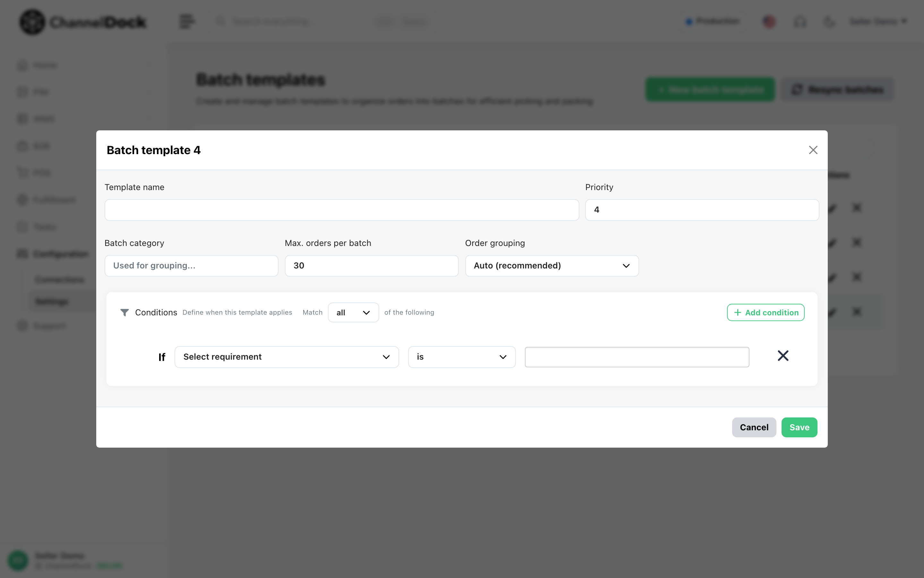The width and height of the screenshot is (924, 578).
Task: Open the Match all dropdown
Action: click(353, 312)
